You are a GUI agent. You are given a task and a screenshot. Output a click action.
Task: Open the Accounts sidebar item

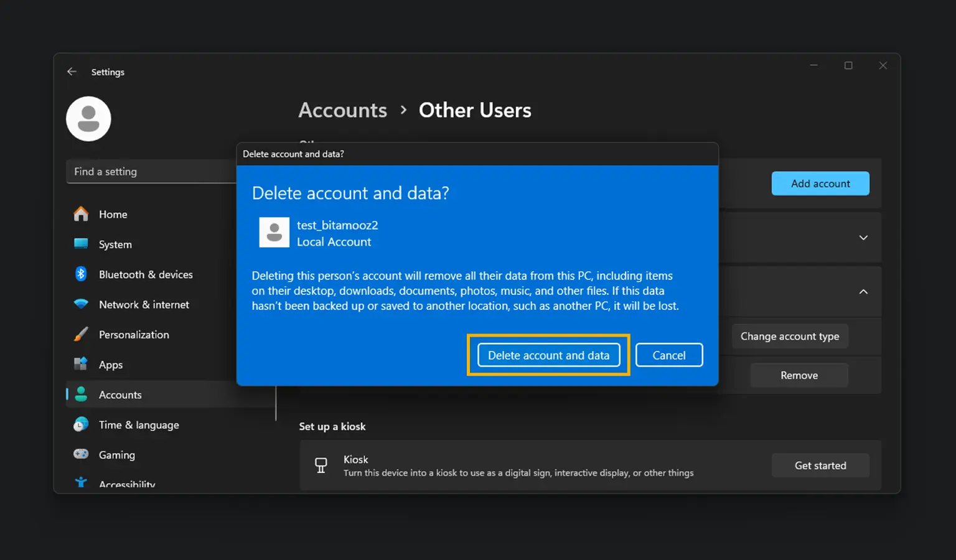(120, 394)
